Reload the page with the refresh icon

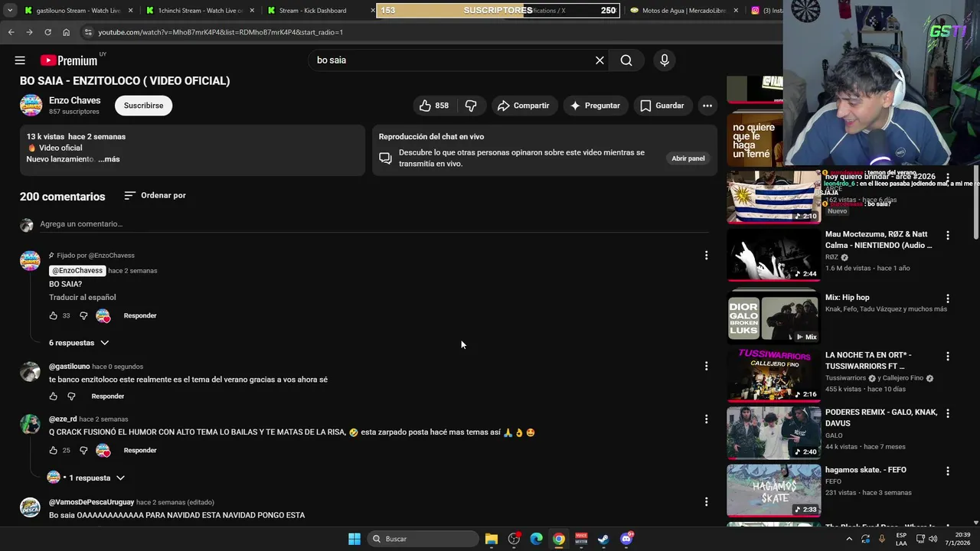[47, 32]
